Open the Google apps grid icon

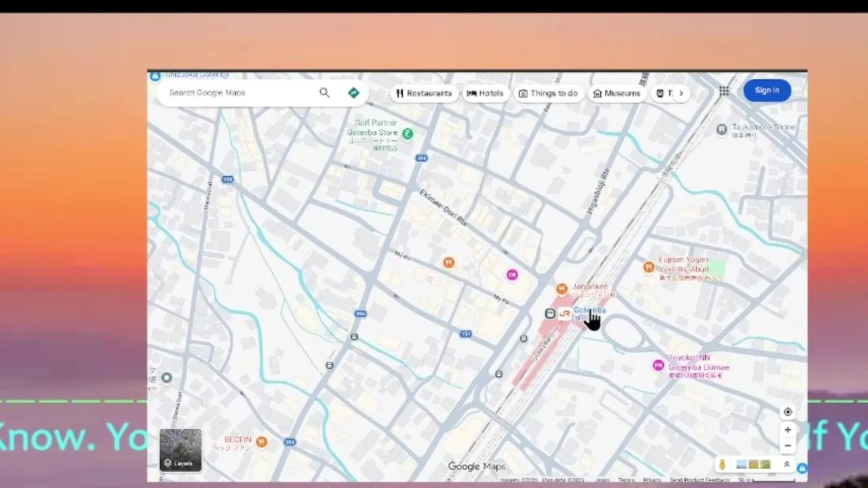coord(724,91)
